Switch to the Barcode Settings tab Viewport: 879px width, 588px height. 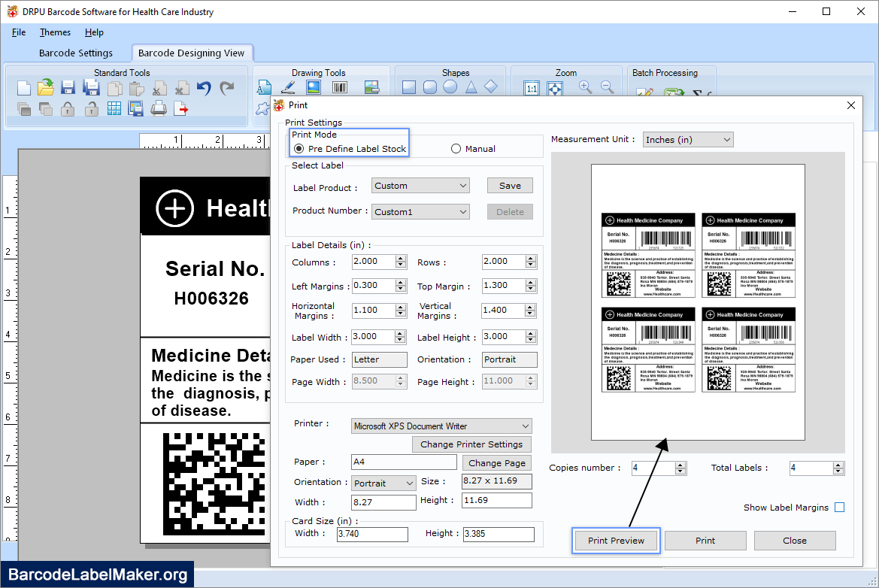[x=78, y=53]
